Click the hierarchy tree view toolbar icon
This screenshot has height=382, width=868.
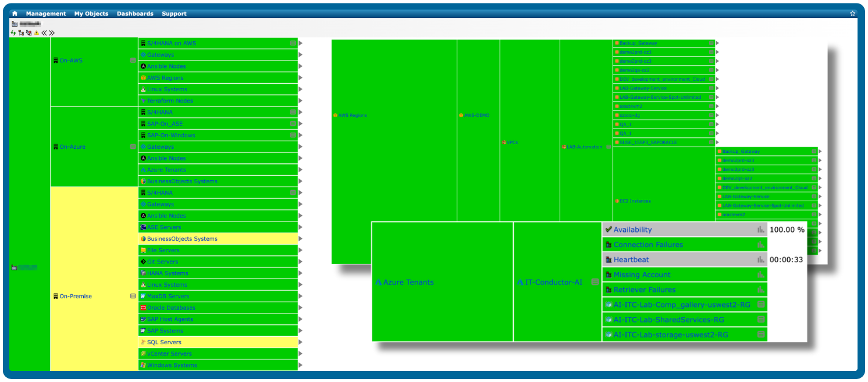pos(21,33)
